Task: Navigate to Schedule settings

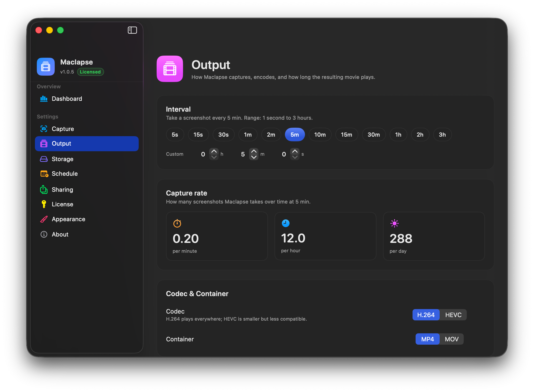Action: pos(87,174)
